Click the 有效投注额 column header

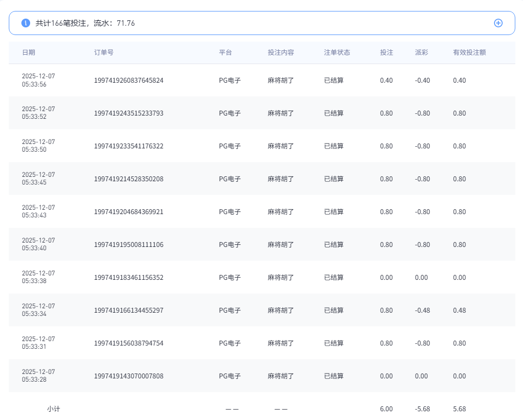469,53
